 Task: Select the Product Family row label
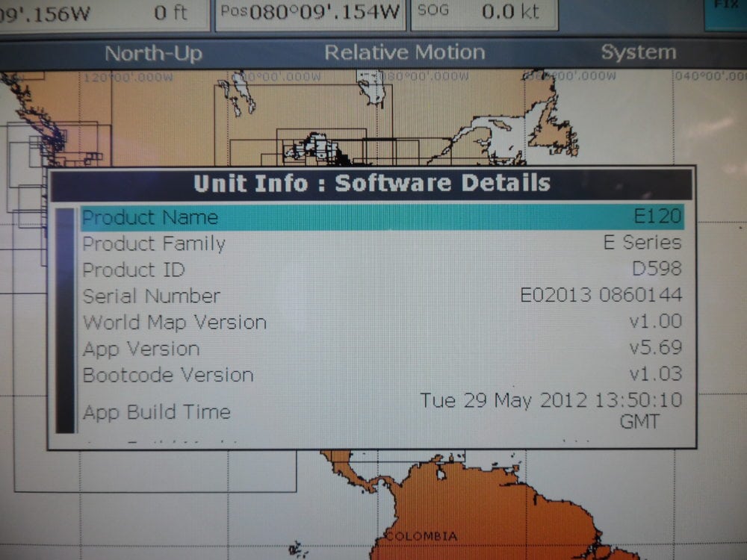(153, 244)
